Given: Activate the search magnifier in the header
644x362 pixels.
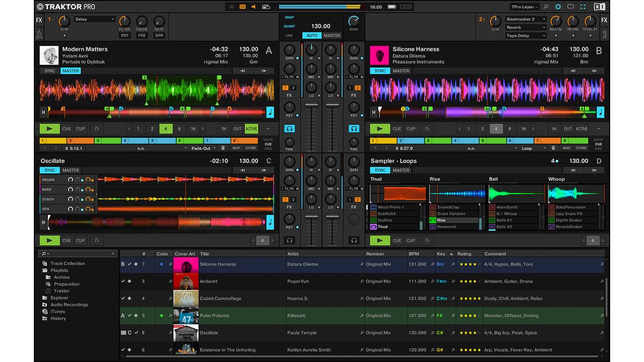Looking at the screenshot, I should point(546,6).
